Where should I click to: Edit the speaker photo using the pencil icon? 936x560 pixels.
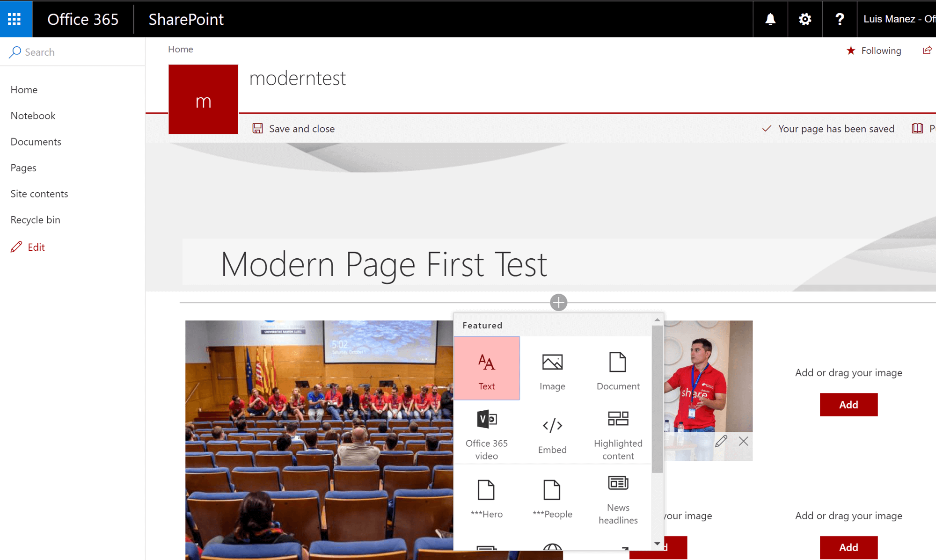click(x=721, y=441)
